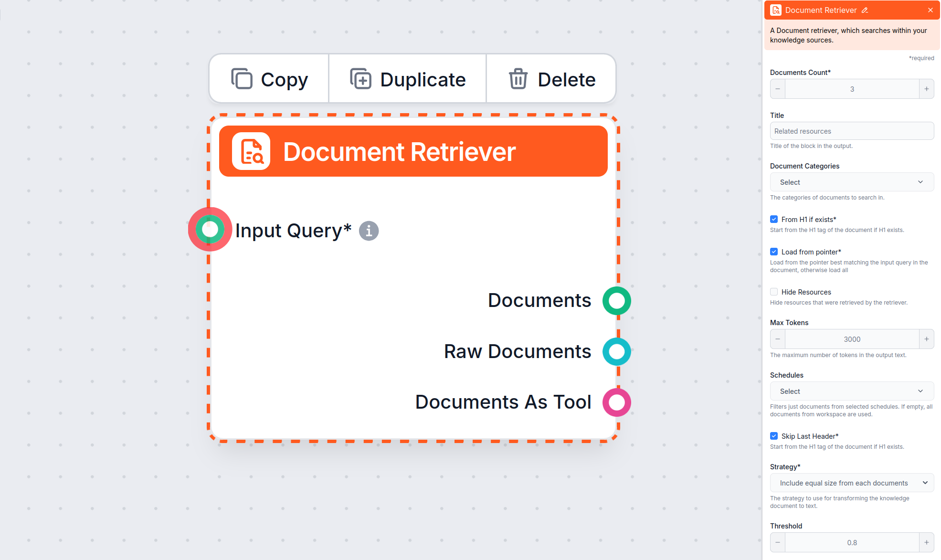
Task: Click the Delete trash icon
Action: pos(518,79)
